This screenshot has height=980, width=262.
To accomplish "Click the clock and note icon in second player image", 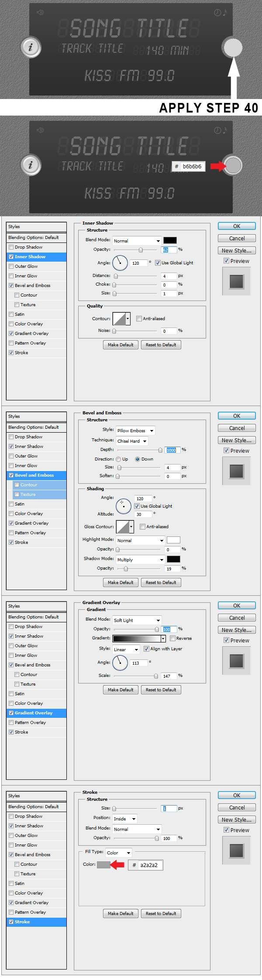I will [221, 130].
